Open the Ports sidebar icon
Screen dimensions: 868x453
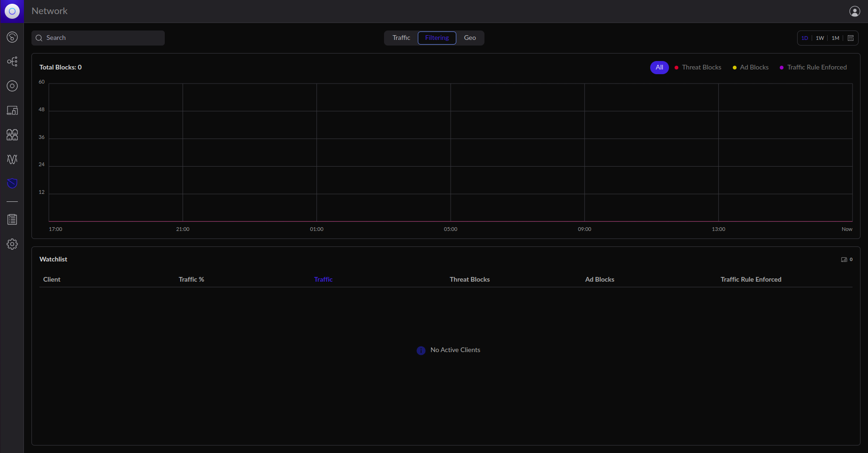coord(12,135)
